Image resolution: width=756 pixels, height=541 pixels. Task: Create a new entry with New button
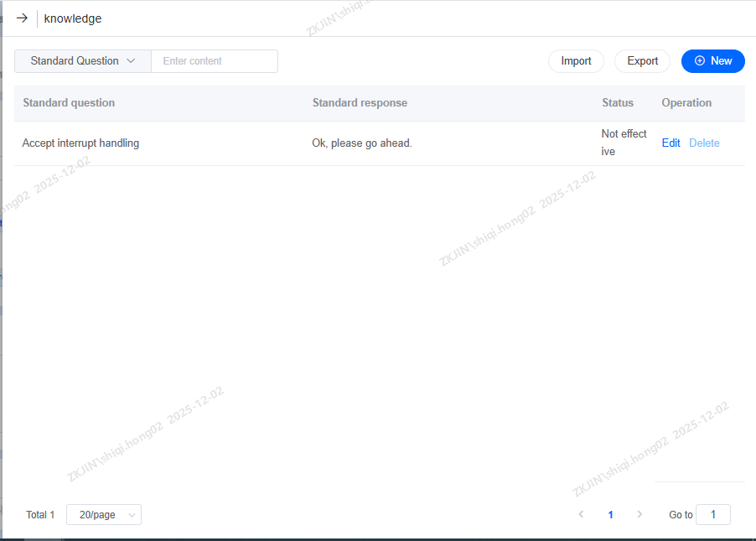pyautogui.click(x=712, y=61)
